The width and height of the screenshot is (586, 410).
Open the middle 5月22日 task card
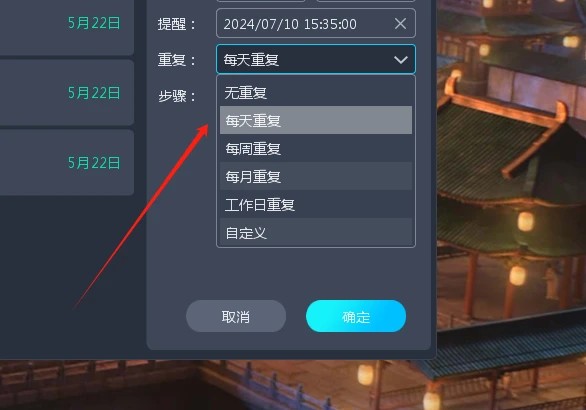pos(67,92)
